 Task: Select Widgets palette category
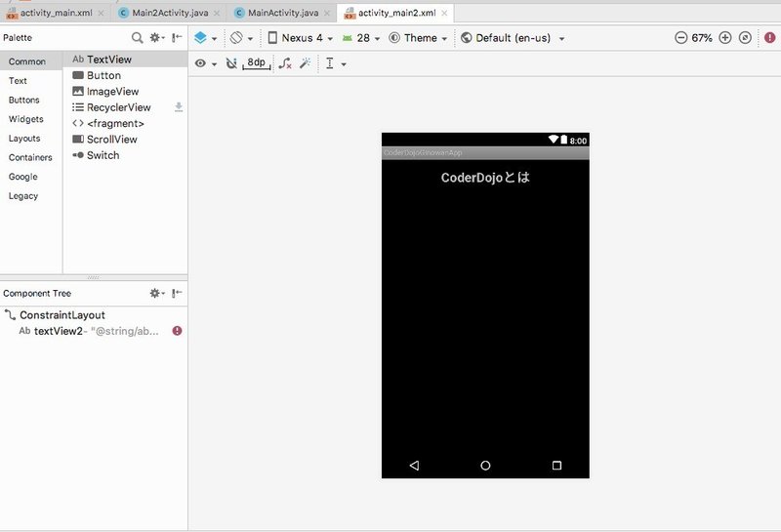(x=31, y=119)
